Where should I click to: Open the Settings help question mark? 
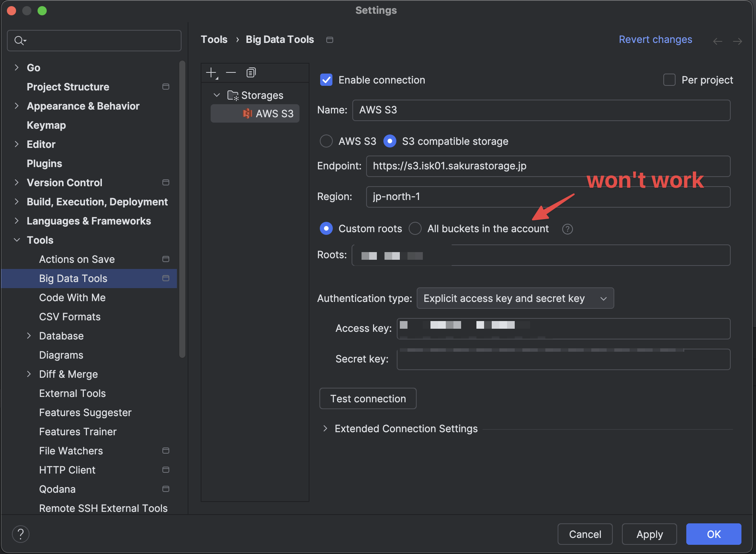tap(21, 534)
